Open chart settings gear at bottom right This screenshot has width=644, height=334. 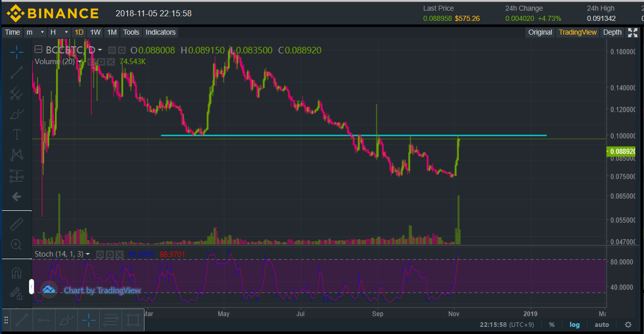coord(628,325)
